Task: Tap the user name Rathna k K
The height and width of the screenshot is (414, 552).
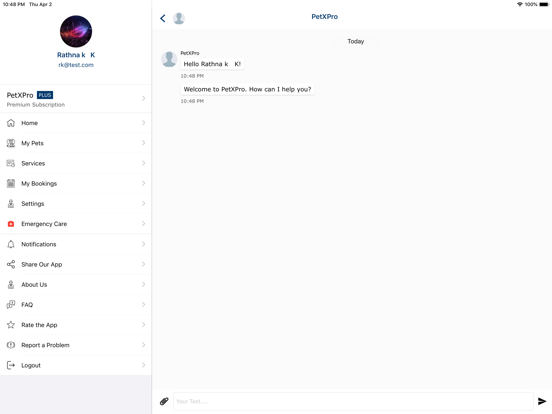Action: tap(76, 55)
